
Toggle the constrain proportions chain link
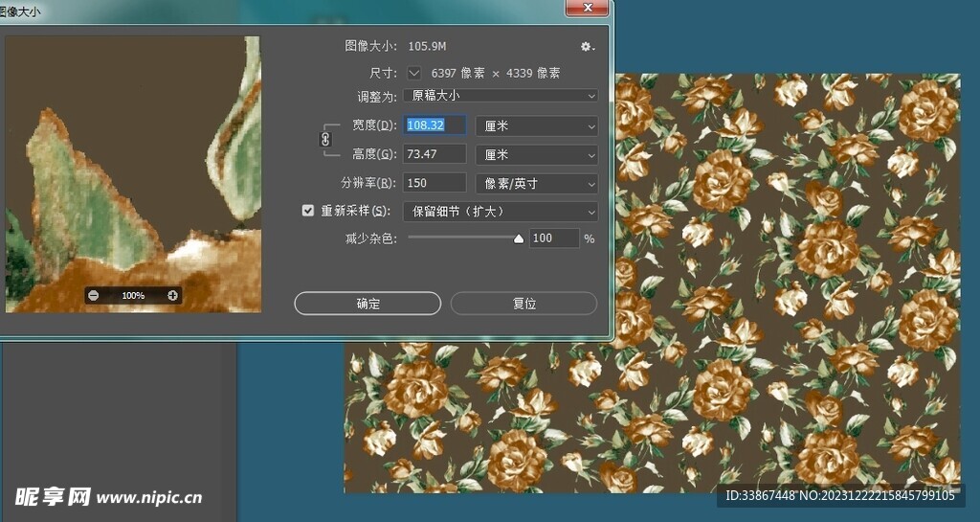(x=325, y=139)
